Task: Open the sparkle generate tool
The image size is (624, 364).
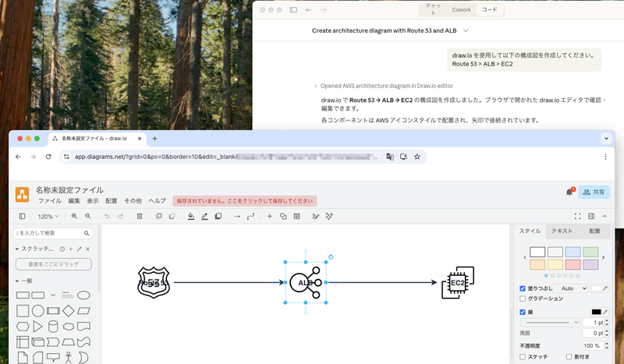Action: tap(329, 216)
